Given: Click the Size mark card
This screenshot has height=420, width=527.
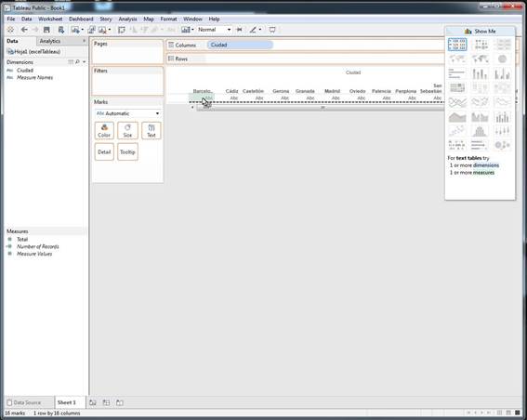Looking at the screenshot, I should point(127,130).
